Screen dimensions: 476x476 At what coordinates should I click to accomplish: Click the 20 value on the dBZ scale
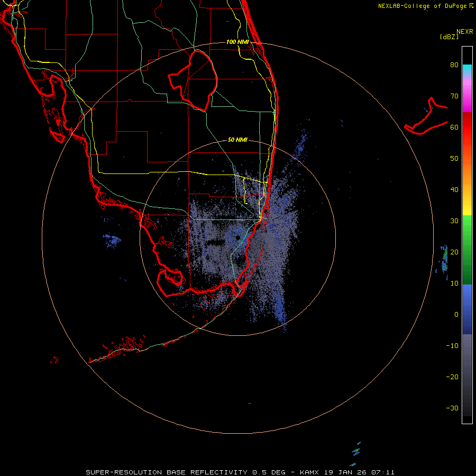[x=454, y=252]
